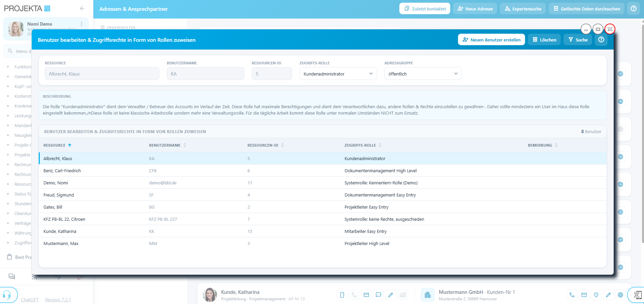Screen dimensions: 644x304
Task: Open Zugriffs-Rolle dropdown Kundenadministrator
Action: point(338,74)
